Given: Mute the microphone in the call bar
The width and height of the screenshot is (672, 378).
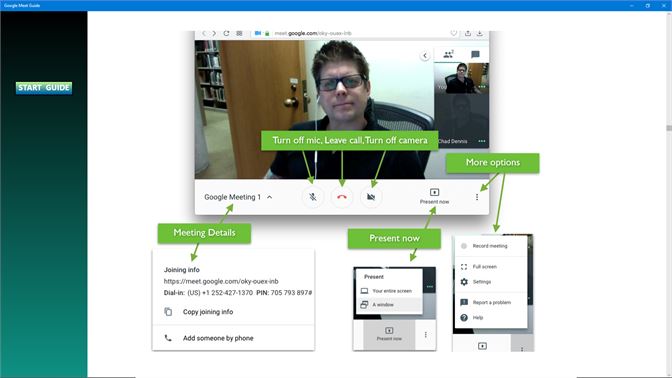Looking at the screenshot, I should pyautogui.click(x=313, y=197).
